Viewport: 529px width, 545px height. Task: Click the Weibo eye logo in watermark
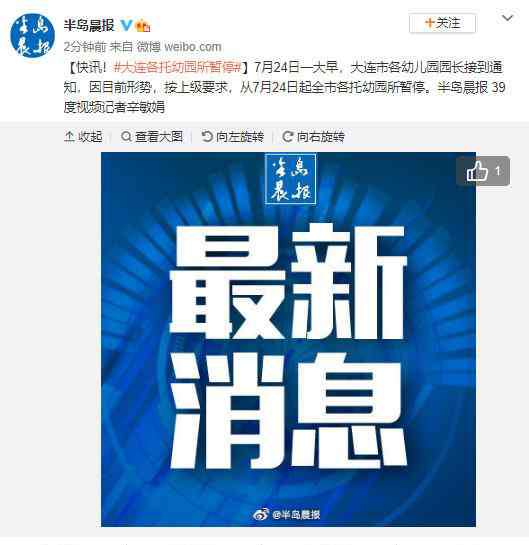point(261,514)
